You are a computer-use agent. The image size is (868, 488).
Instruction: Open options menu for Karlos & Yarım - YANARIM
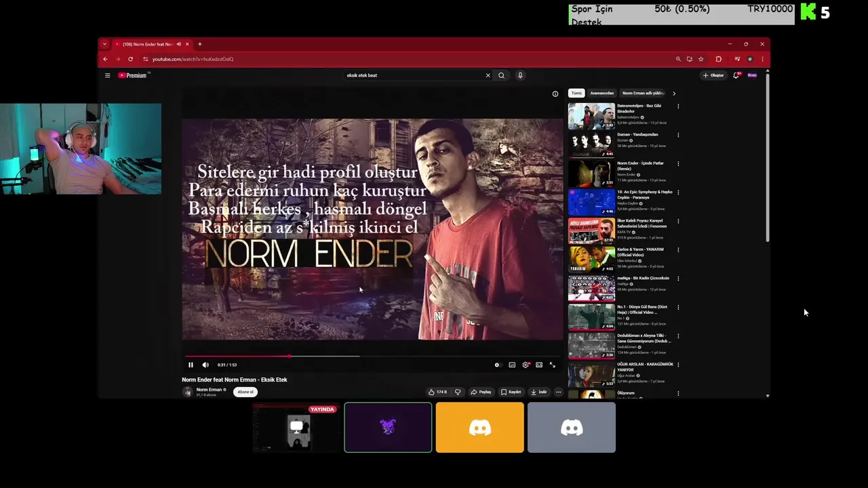[678, 249]
